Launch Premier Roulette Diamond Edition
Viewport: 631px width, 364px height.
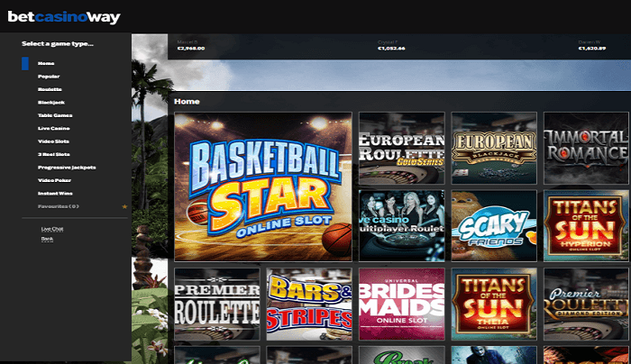(586, 304)
